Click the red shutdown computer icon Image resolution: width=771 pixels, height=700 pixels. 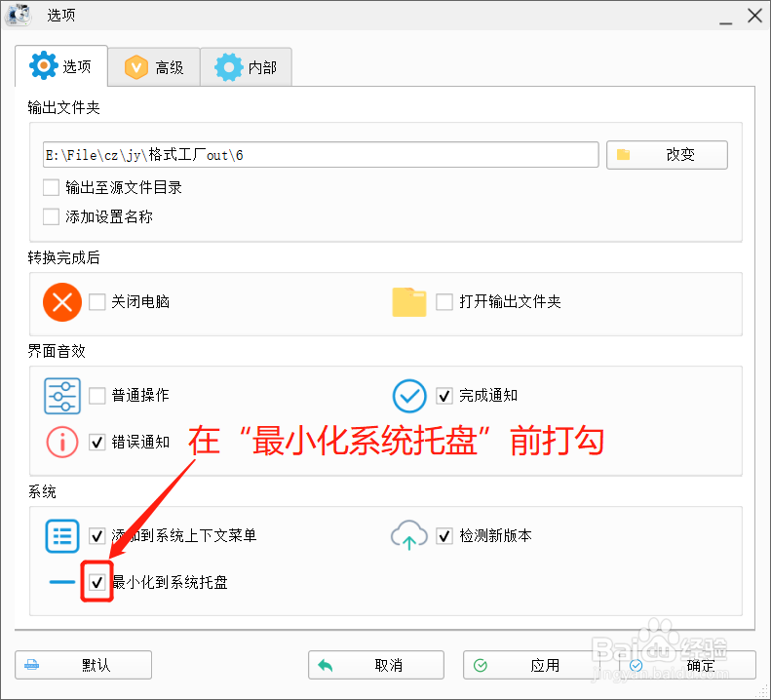point(62,302)
